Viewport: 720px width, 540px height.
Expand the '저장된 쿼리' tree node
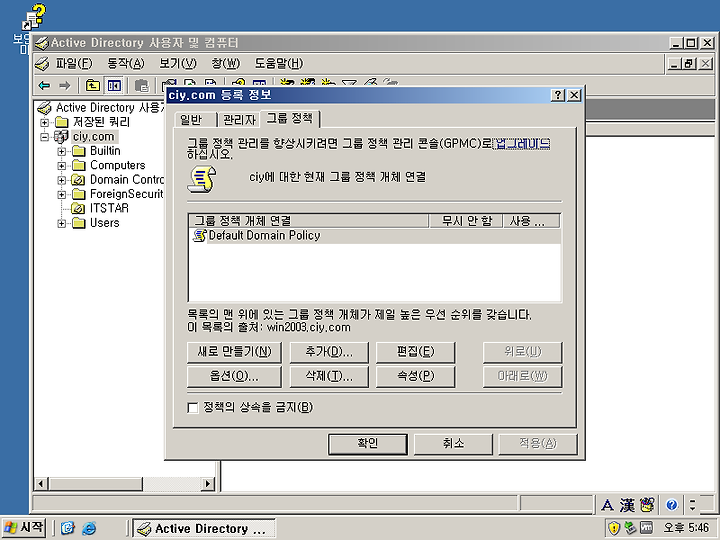[x=45, y=122]
